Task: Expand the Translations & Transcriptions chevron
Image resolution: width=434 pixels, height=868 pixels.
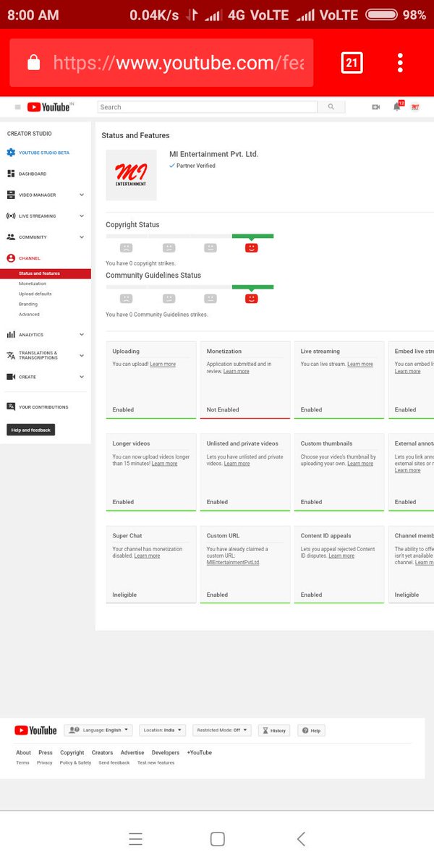Action: pyautogui.click(x=82, y=355)
